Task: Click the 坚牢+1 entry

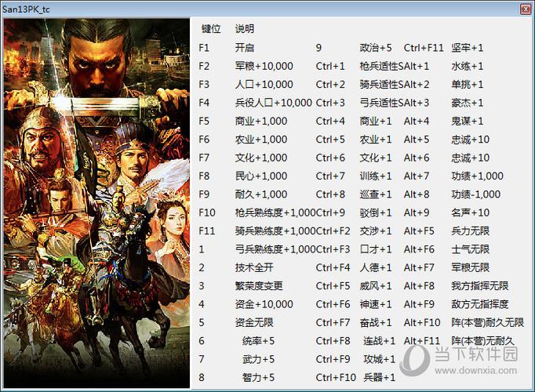Action: pos(468,48)
